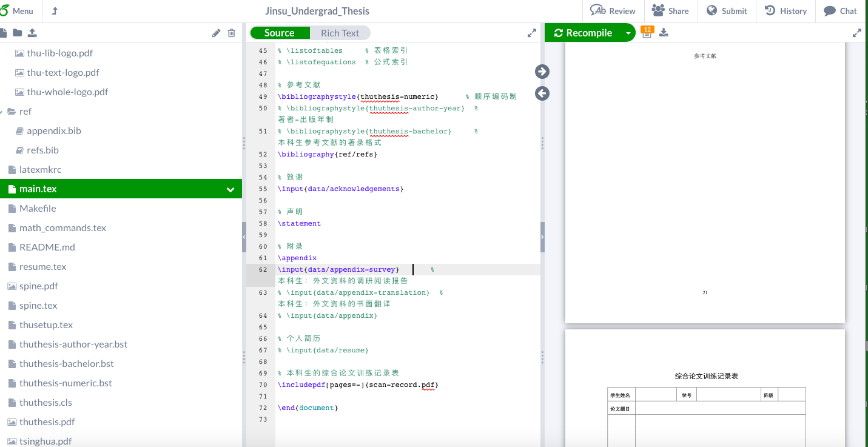This screenshot has width=868, height=447.
Task: Open the logs and output files icon
Action: [647, 33]
